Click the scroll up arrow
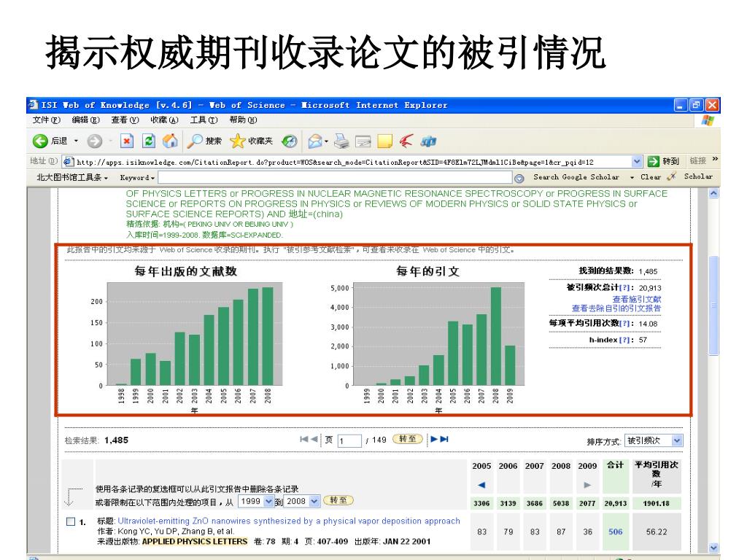The width and height of the screenshot is (747, 560). coord(713,193)
